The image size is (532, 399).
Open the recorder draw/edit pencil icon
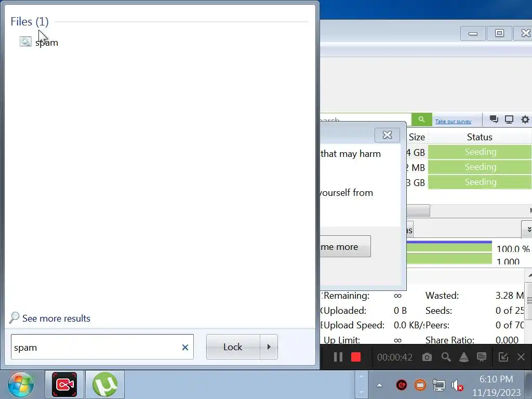pyautogui.click(x=503, y=357)
